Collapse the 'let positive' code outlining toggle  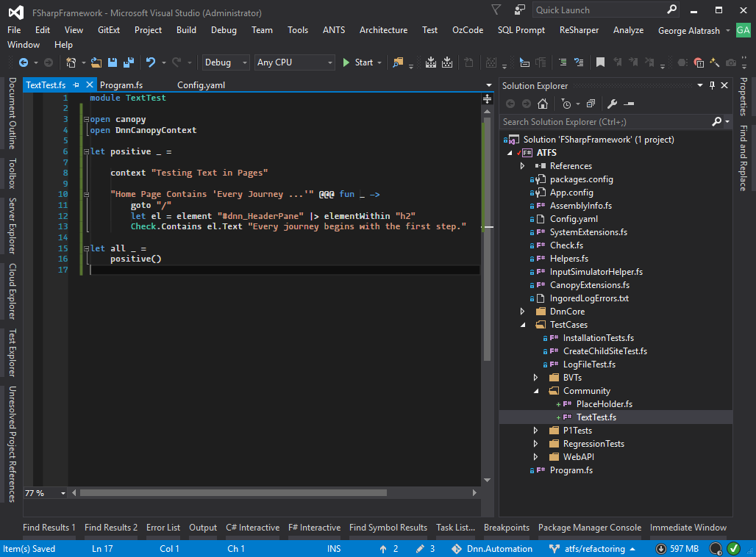pyautogui.click(x=86, y=151)
